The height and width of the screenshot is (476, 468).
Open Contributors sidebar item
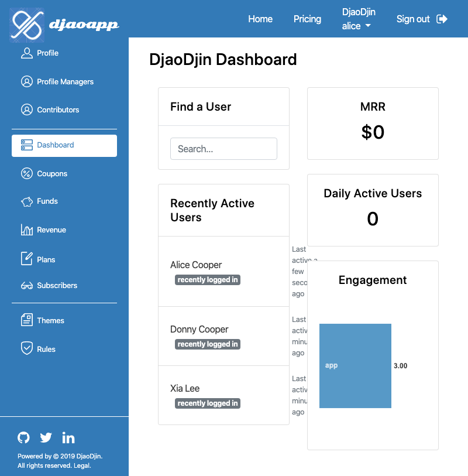(64, 109)
